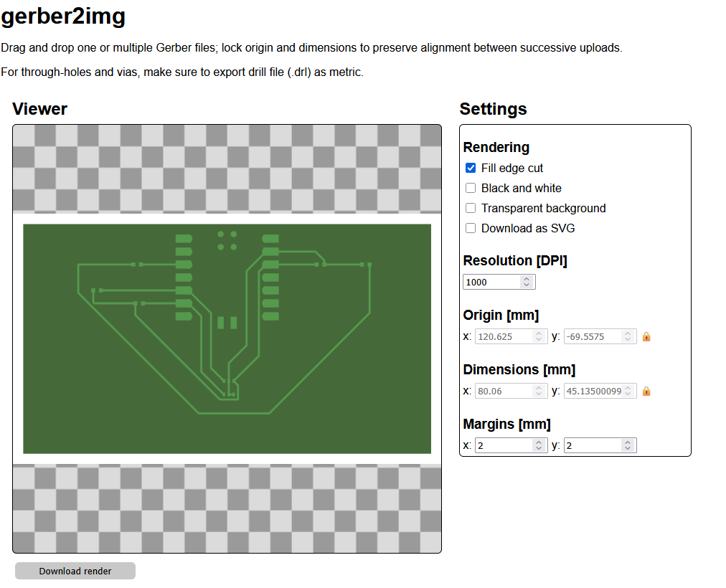This screenshot has width=726, height=588.
Task: Click the Origin y value field
Action: coord(592,336)
